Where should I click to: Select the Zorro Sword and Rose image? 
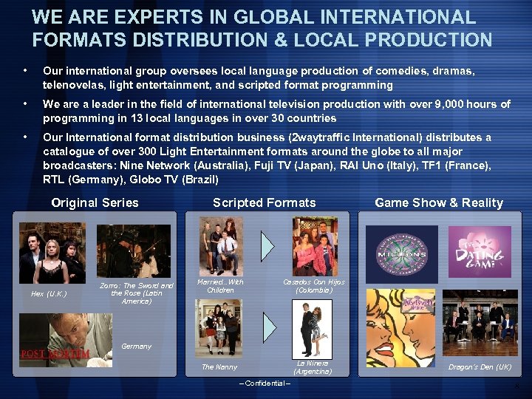click(134, 251)
